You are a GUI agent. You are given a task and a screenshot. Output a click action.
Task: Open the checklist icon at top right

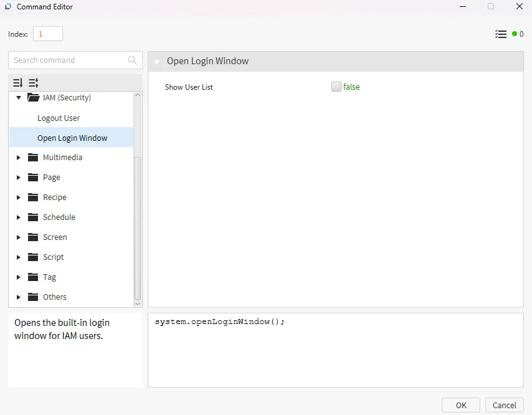(x=501, y=34)
